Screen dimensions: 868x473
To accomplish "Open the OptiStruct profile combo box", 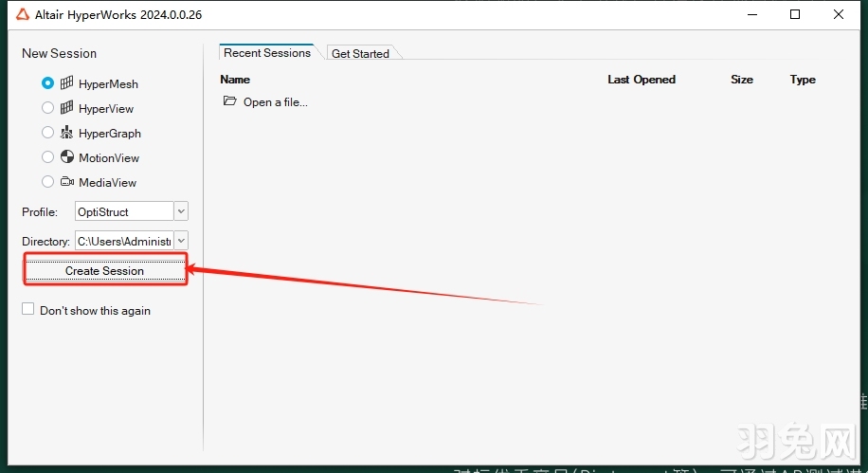I will point(124,211).
